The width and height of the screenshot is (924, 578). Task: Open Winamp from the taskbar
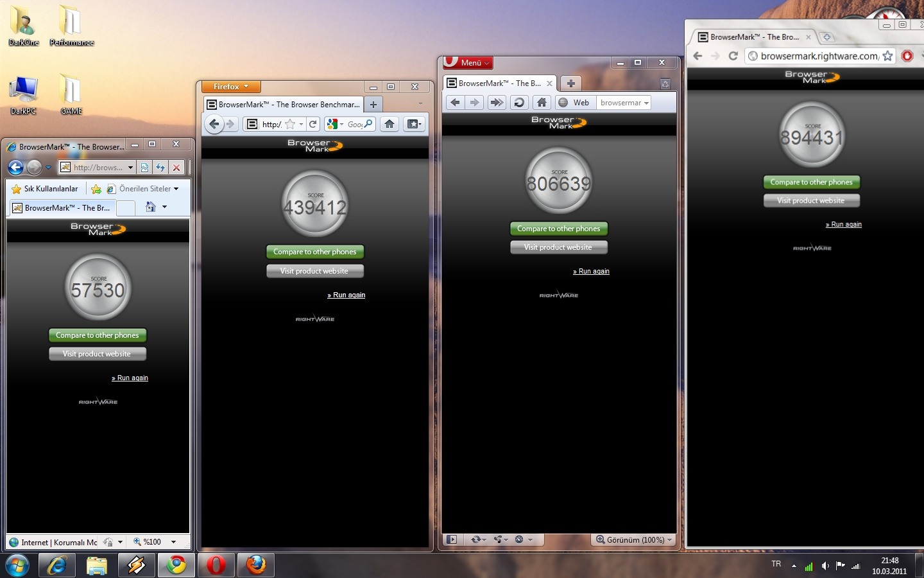tap(137, 565)
